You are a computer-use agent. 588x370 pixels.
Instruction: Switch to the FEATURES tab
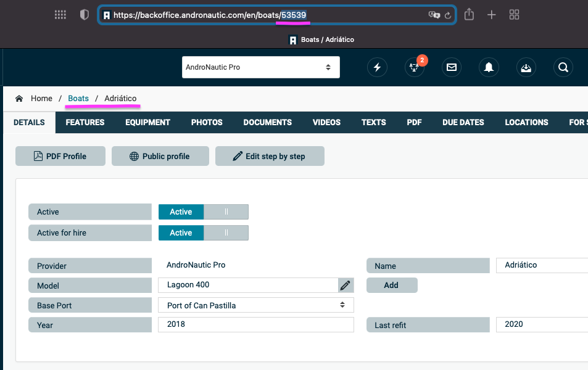click(x=85, y=123)
